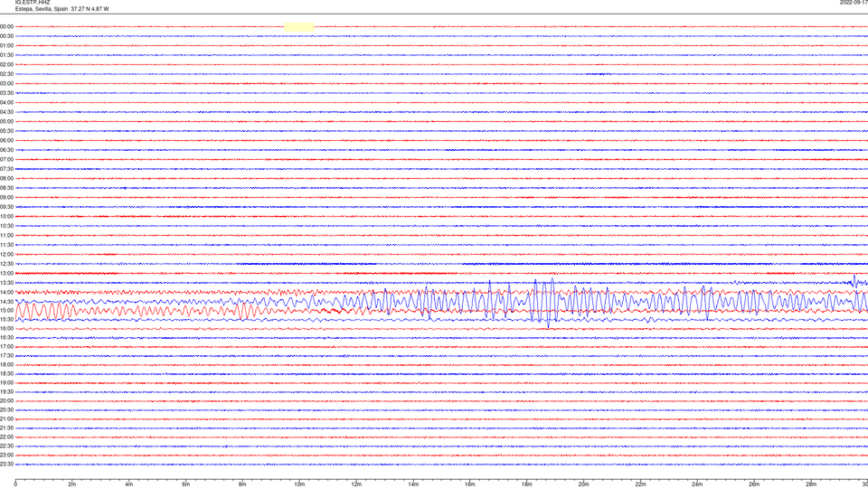Screen dimensions: 868x488
Task: Click the 11:30 row time label
Action: [6, 245]
